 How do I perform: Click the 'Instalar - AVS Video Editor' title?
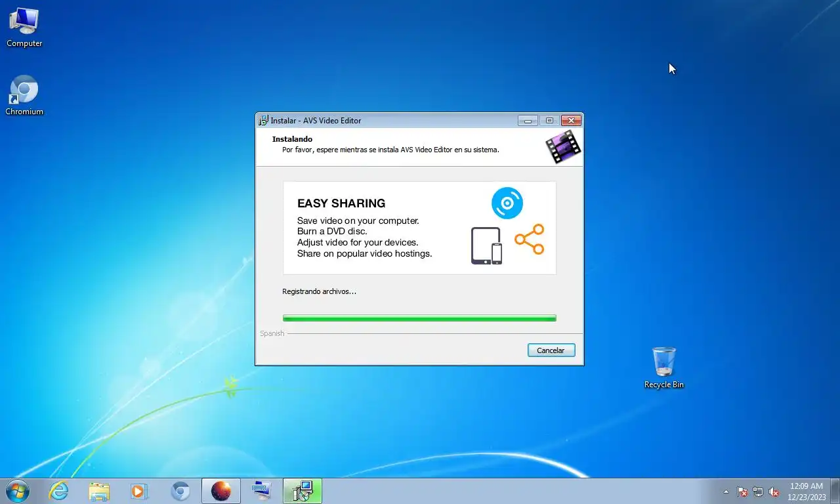coord(316,121)
